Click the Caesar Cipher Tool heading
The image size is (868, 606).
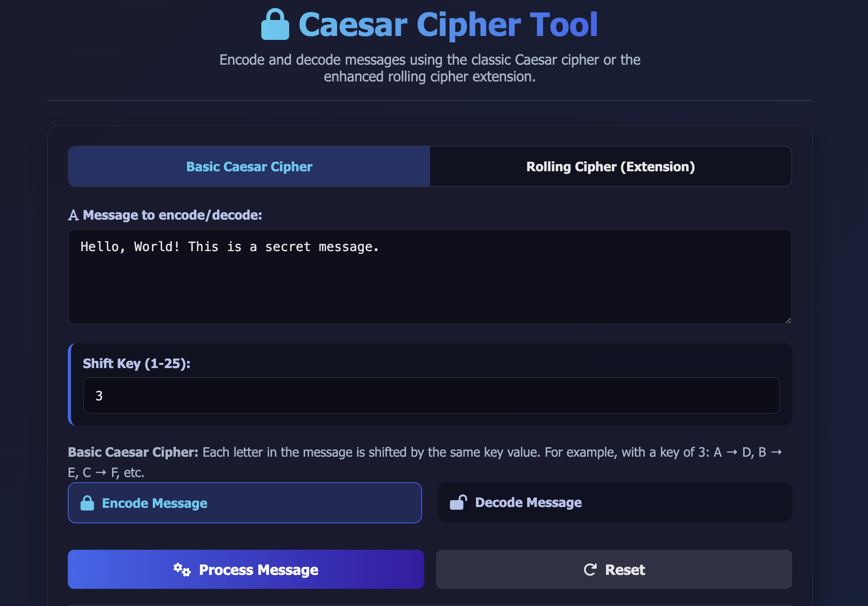pos(448,25)
